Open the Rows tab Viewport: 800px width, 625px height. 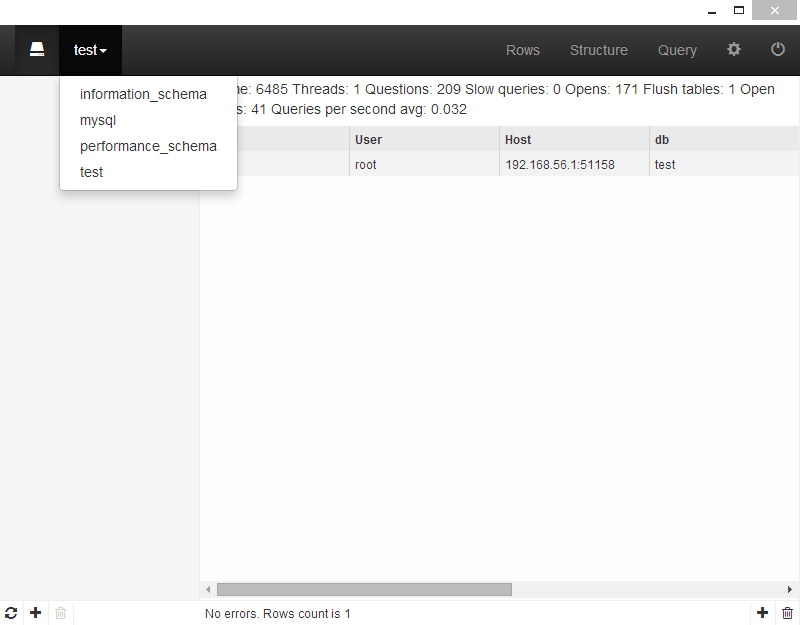(523, 50)
